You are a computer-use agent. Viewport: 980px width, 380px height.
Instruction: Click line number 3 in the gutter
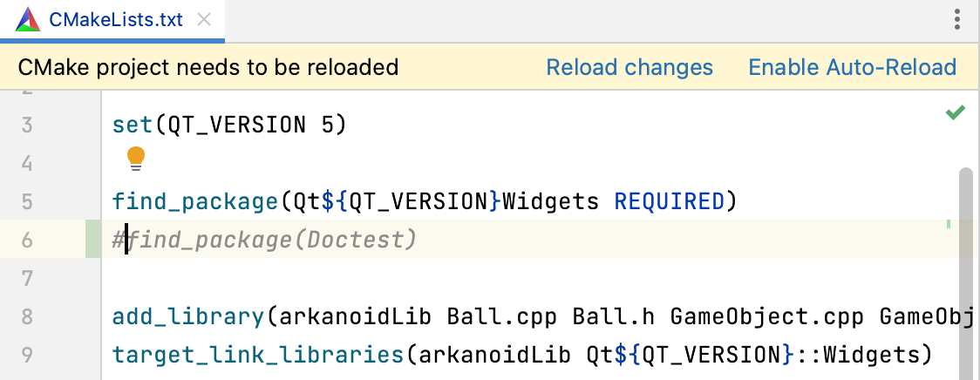click(26, 126)
